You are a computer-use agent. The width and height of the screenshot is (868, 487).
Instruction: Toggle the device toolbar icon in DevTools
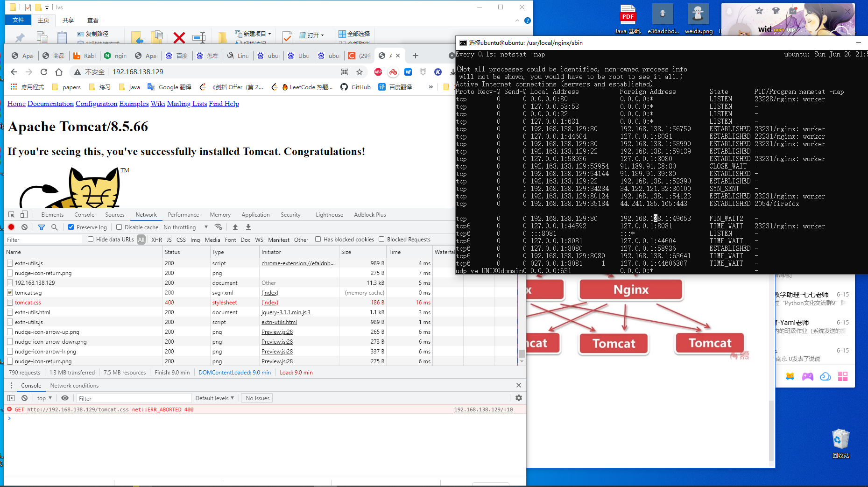click(x=24, y=215)
